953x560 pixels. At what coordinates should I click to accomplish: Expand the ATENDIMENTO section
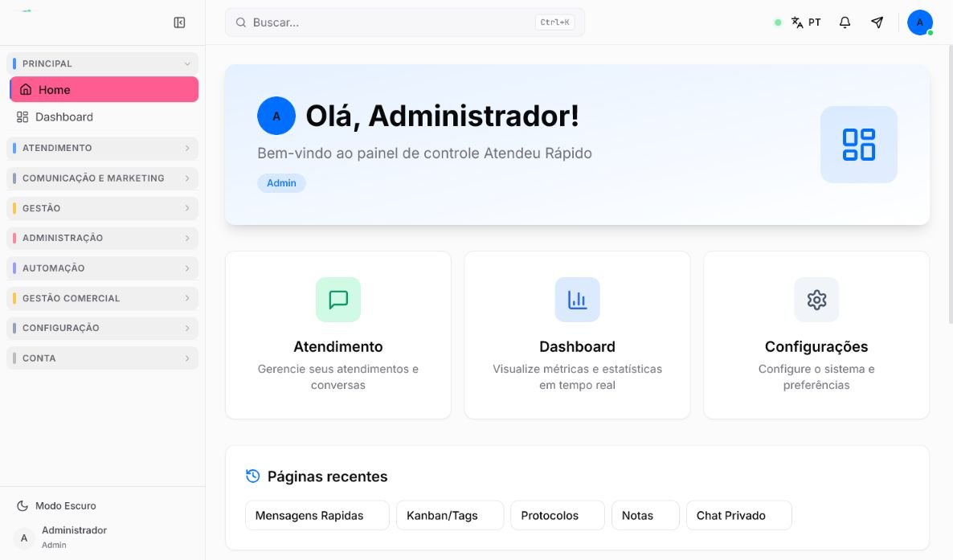point(103,148)
